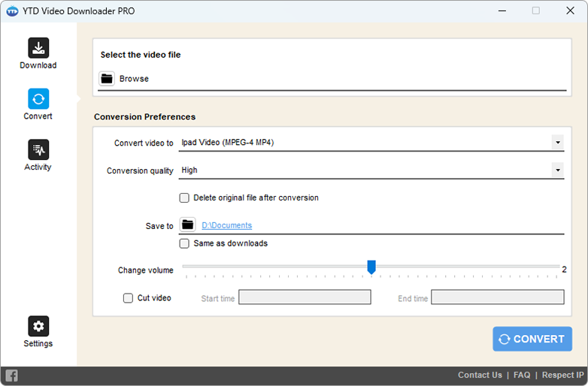Minimize the YTD Video Downloader window
The height and width of the screenshot is (386, 588).
502,11
